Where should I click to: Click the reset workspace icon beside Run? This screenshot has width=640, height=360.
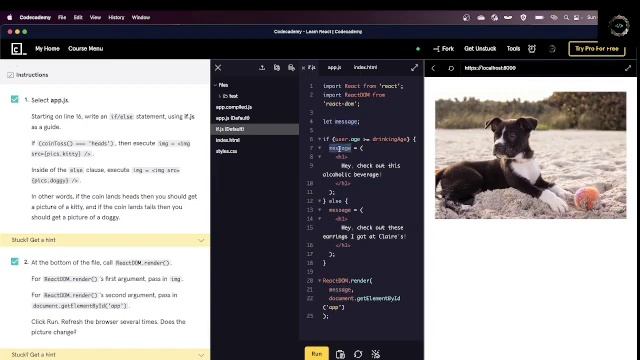coord(358,354)
